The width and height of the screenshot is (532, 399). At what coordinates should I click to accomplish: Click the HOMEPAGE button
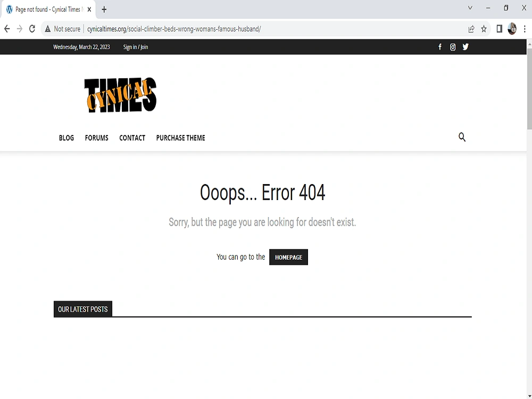tap(288, 257)
